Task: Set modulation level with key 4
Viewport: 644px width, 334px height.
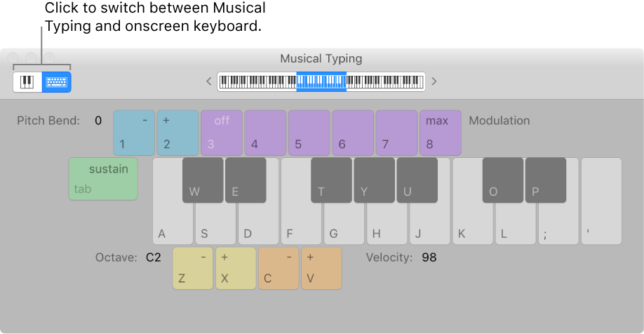Action: tap(265, 133)
